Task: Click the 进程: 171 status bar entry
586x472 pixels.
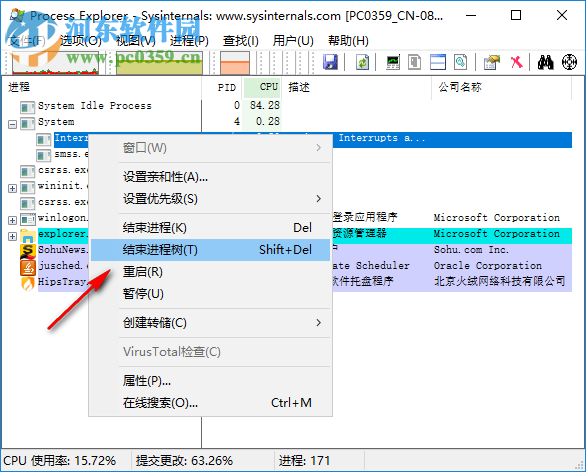Action: [304, 461]
